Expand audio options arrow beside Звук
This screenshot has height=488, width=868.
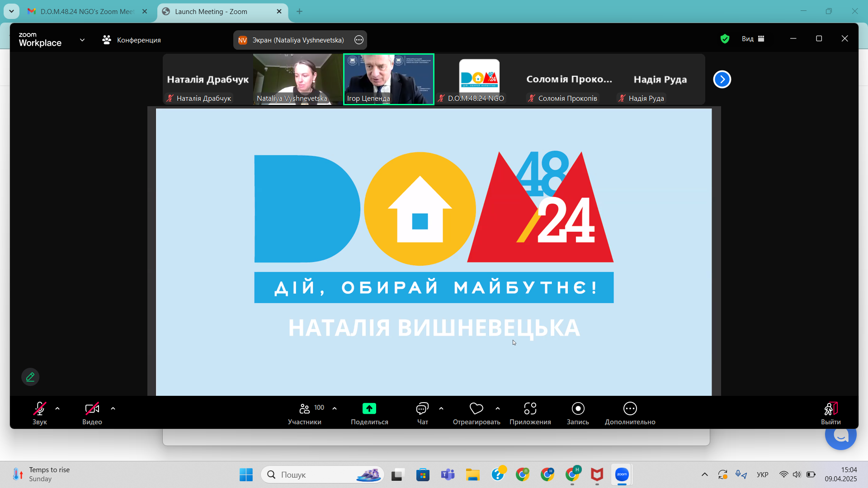pos(57,408)
